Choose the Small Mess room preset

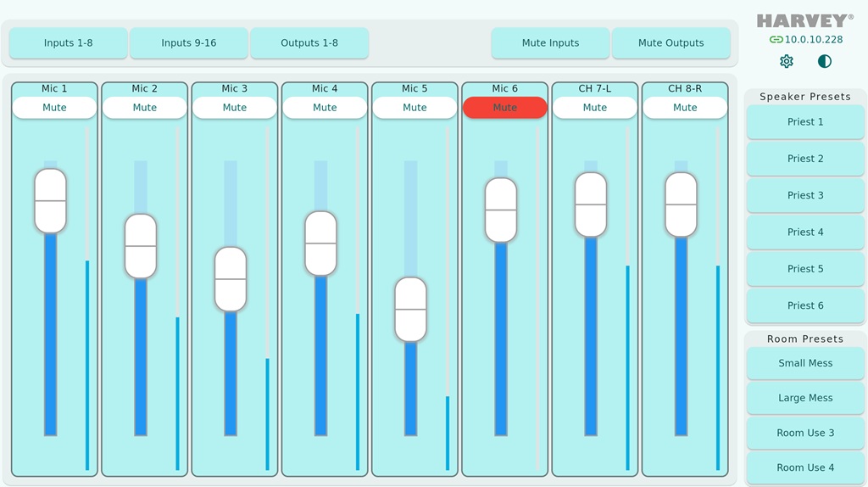pyautogui.click(x=805, y=363)
